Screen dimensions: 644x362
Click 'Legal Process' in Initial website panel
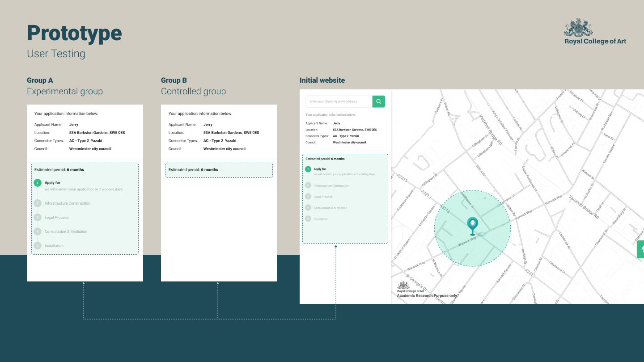tap(323, 197)
